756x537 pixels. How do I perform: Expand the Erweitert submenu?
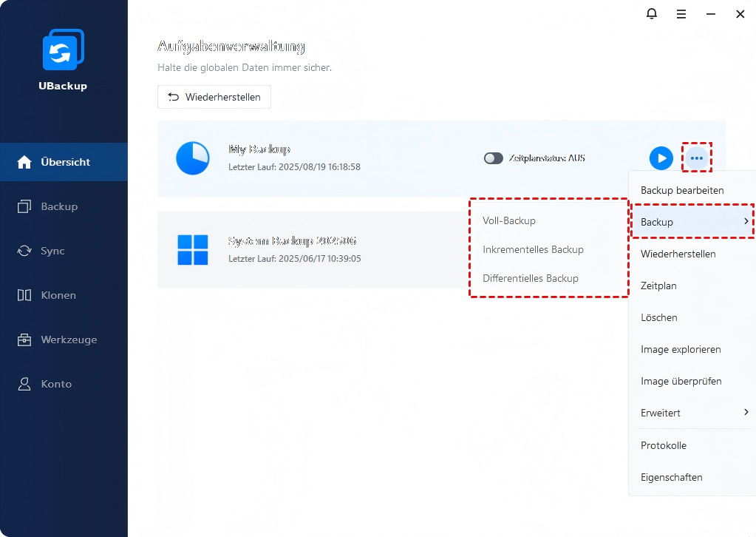pyautogui.click(x=691, y=413)
